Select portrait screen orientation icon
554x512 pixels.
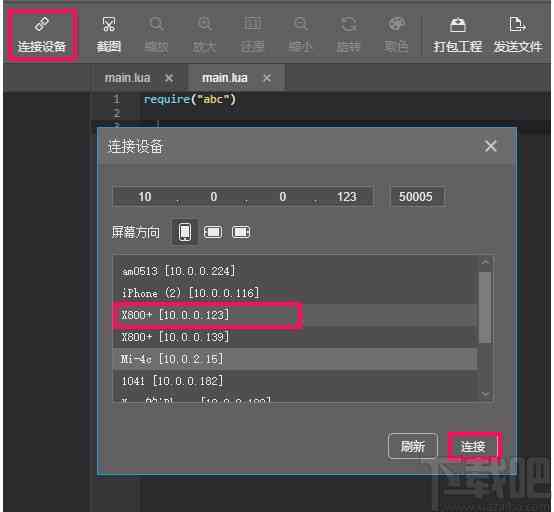click(x=185, y=232)
